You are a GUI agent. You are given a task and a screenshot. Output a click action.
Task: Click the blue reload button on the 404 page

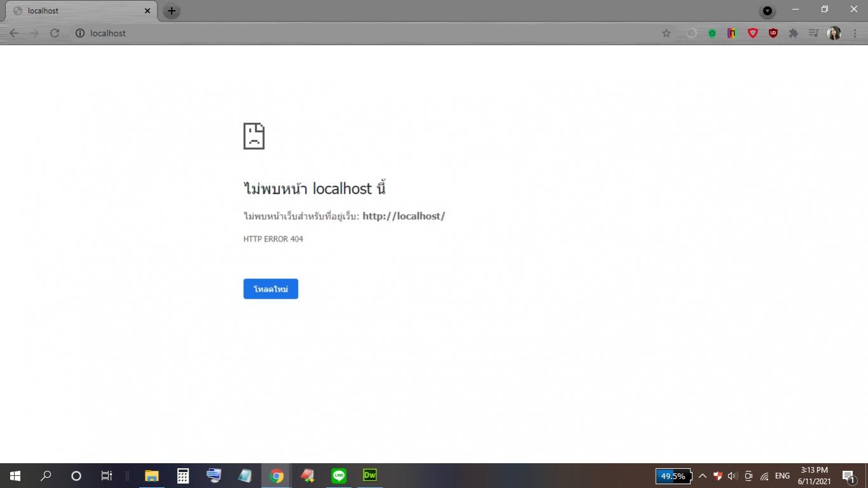pyautogui.click(x=271, y=289)
